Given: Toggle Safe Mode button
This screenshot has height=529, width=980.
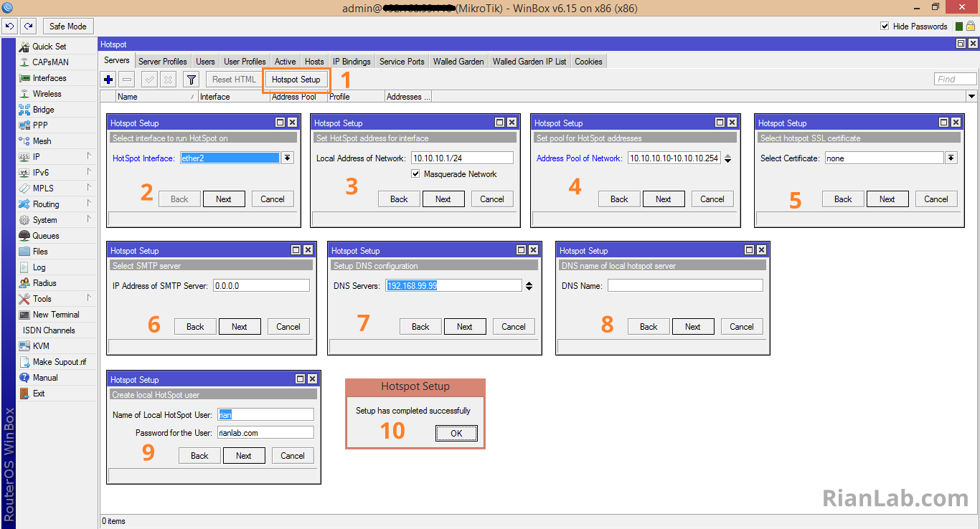Looking at the screenshot, I should 68,27.
